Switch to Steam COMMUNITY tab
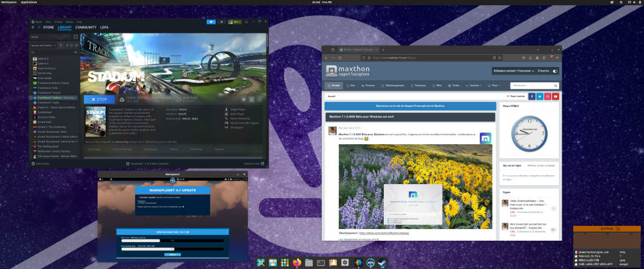644x269 pixels. (86, 28)
